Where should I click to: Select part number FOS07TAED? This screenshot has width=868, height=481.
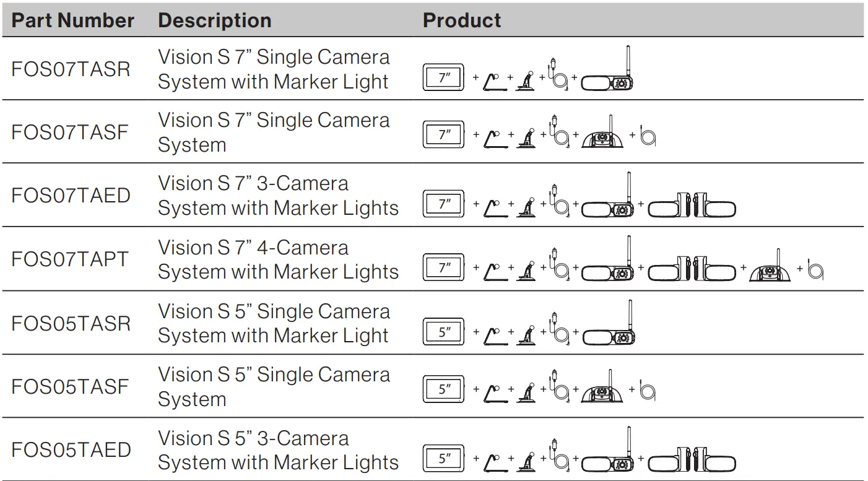point(71,196)
